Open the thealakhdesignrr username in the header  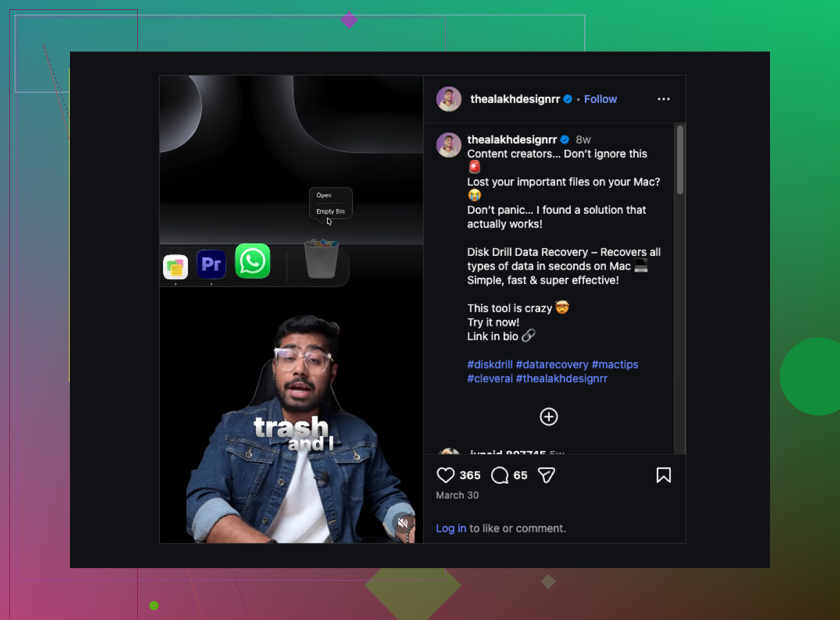point(515,99)
